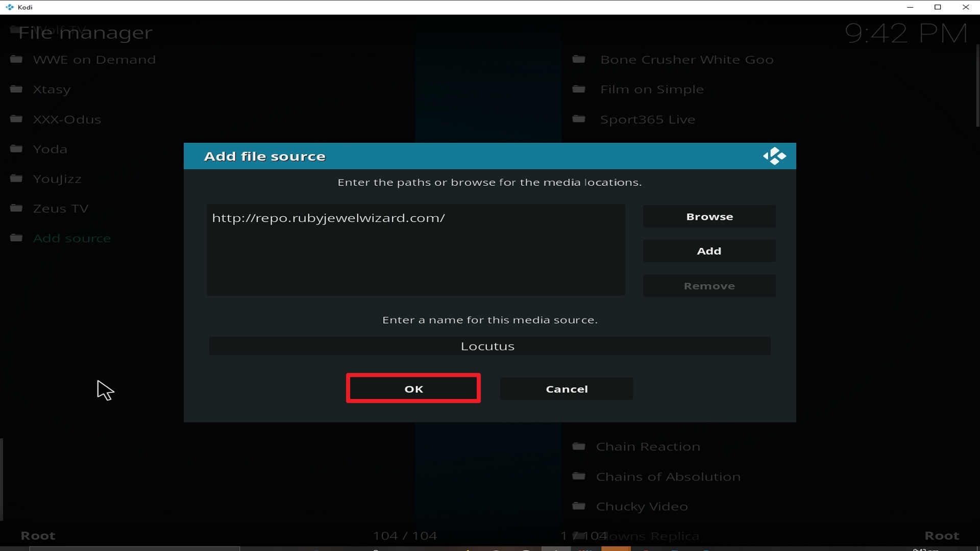Open the Yoda folder icon
The height and width of the screenshot is (551, 980).
coord(16,149)
